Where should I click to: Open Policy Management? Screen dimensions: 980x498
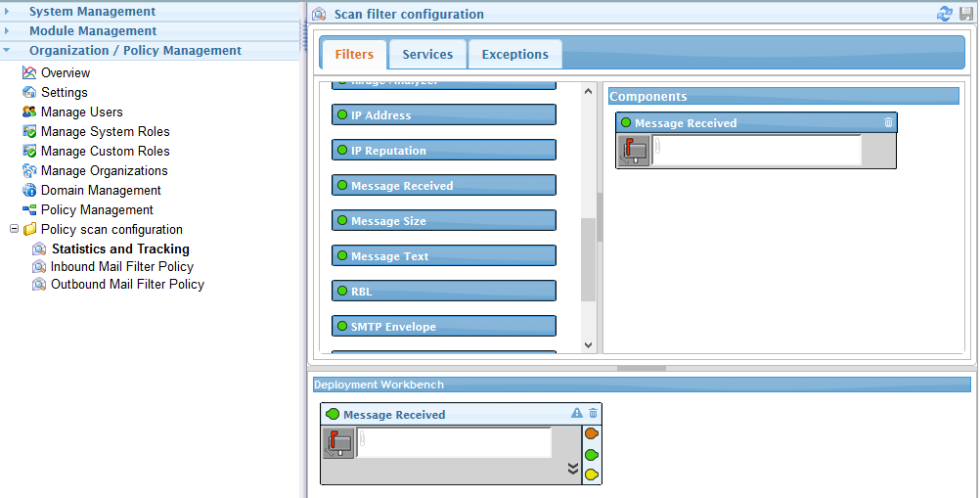(x=97, y=210)
